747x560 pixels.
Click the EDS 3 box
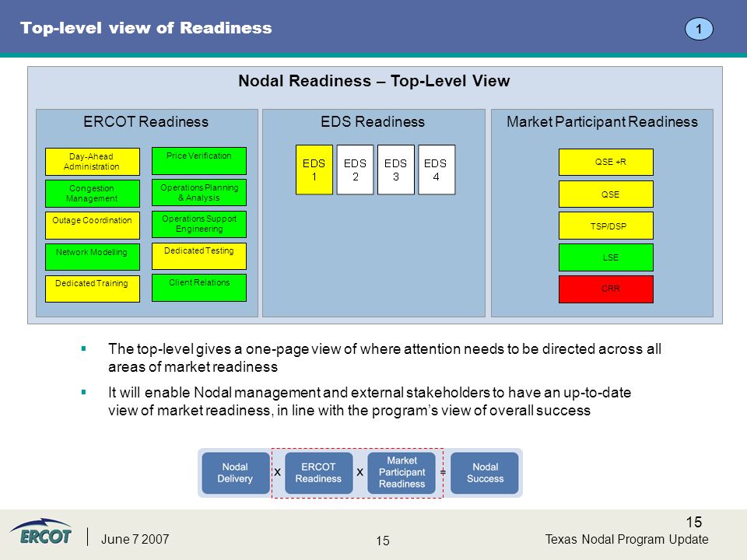click(x=396, y=170)
